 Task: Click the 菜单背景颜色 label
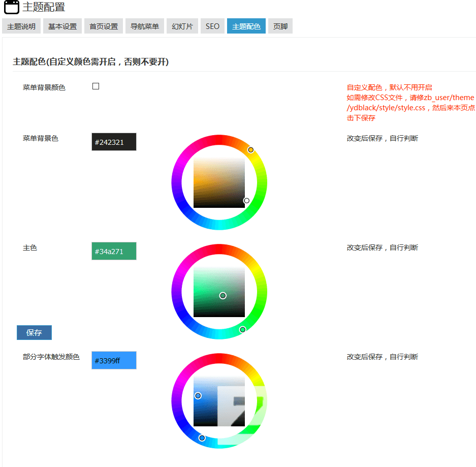44,87
